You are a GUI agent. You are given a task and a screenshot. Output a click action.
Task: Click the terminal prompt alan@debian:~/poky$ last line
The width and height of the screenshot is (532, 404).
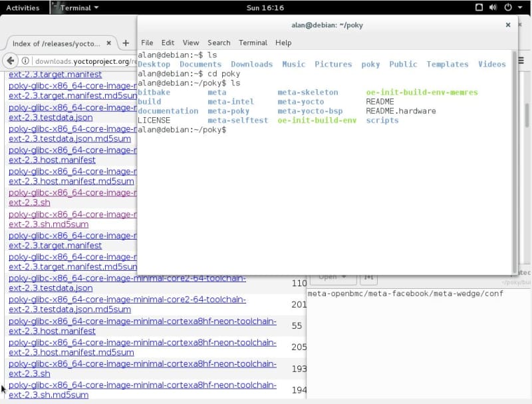[x=182, y=130]
